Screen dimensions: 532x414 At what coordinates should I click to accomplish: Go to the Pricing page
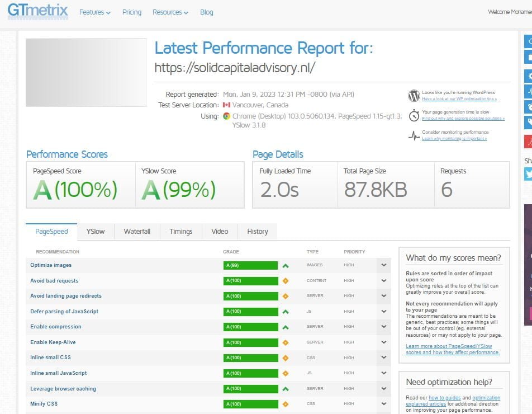(x=132, y=12)
